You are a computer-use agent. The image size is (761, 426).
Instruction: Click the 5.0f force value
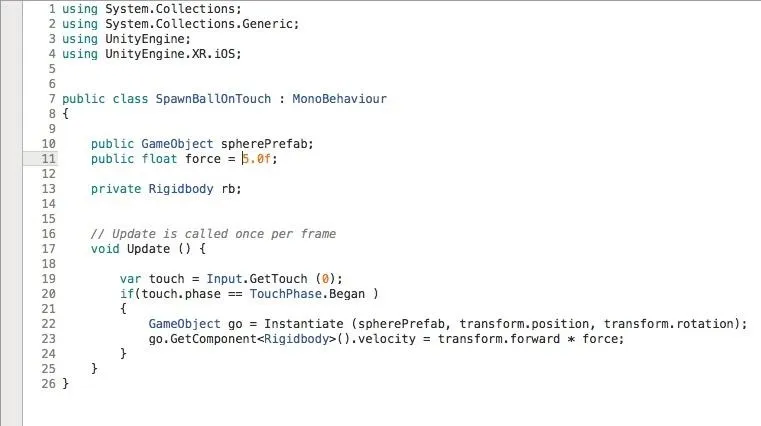click(257, 159)
